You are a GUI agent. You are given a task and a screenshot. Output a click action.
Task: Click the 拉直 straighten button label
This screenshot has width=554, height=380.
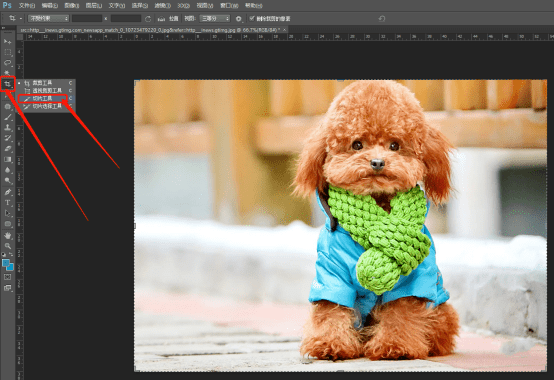(173, 19)
